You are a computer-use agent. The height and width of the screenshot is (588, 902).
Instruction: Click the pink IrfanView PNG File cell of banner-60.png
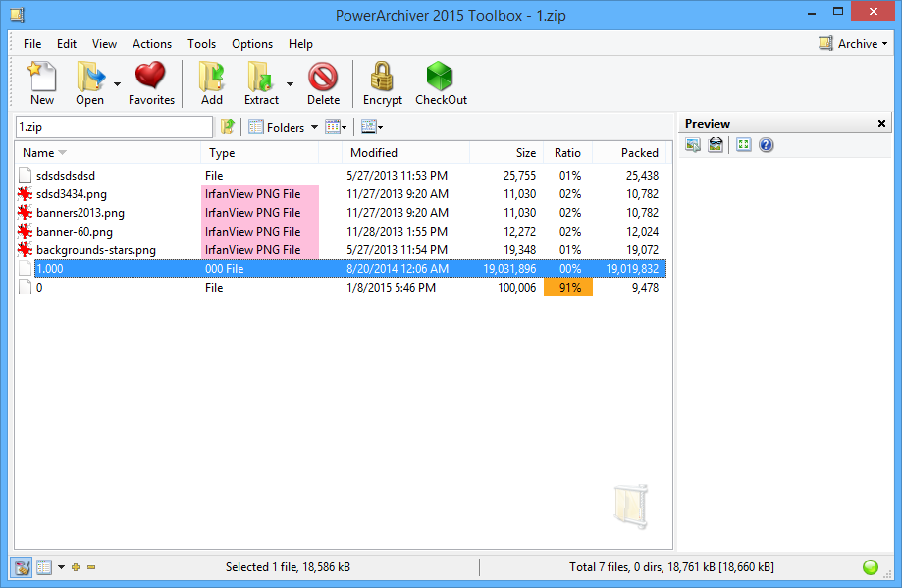[x=260, y=232]
